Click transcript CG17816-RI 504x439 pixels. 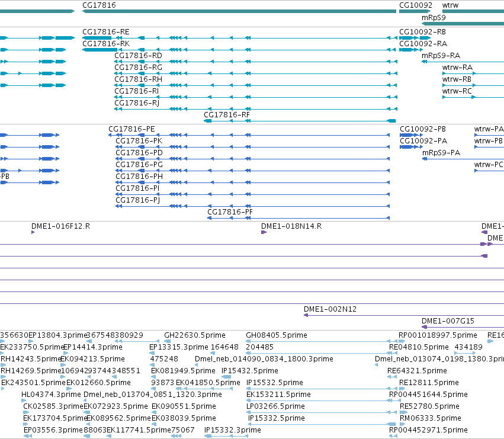coord(137,91)
